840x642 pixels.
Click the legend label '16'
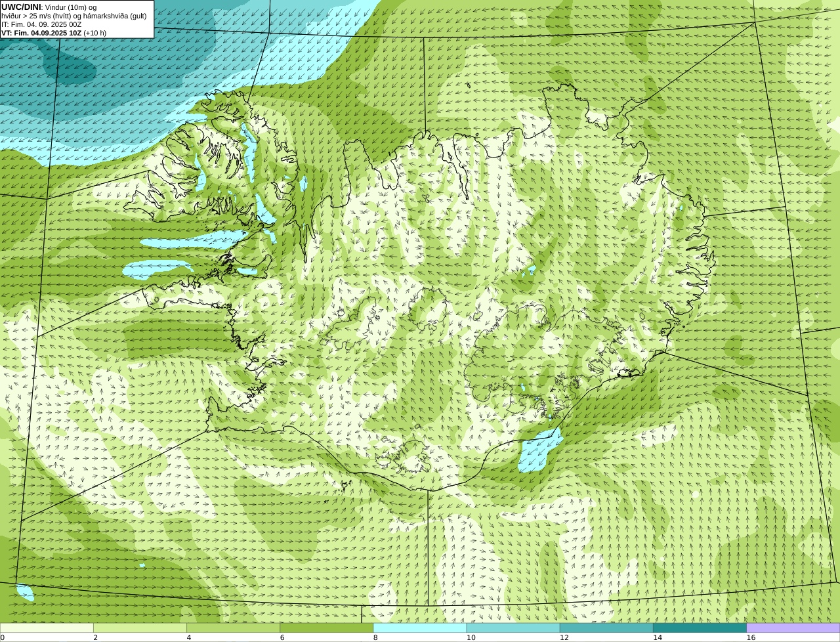click(751, 637)
